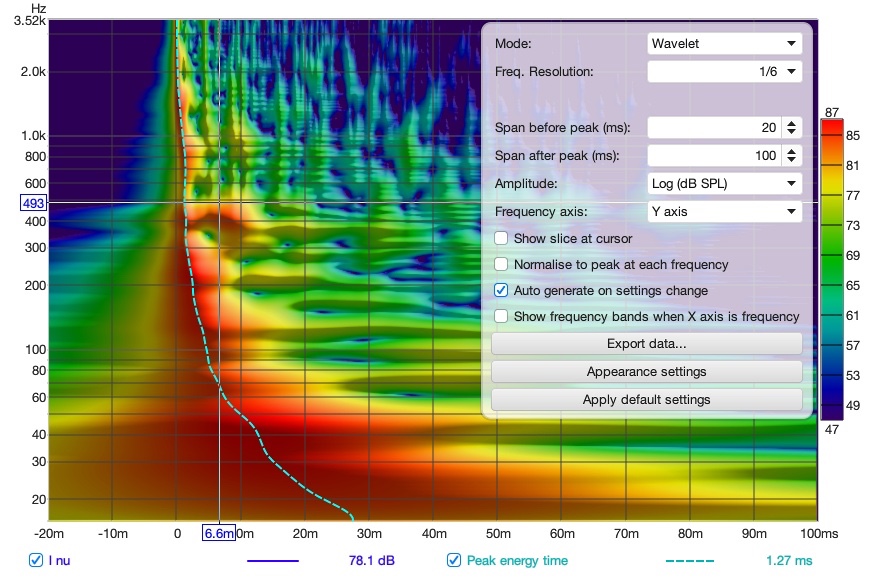Image resolution: width=884 pixels, height=579 pixels.
Task: Click the 78.1 dB readout
Action: point(372,561)
